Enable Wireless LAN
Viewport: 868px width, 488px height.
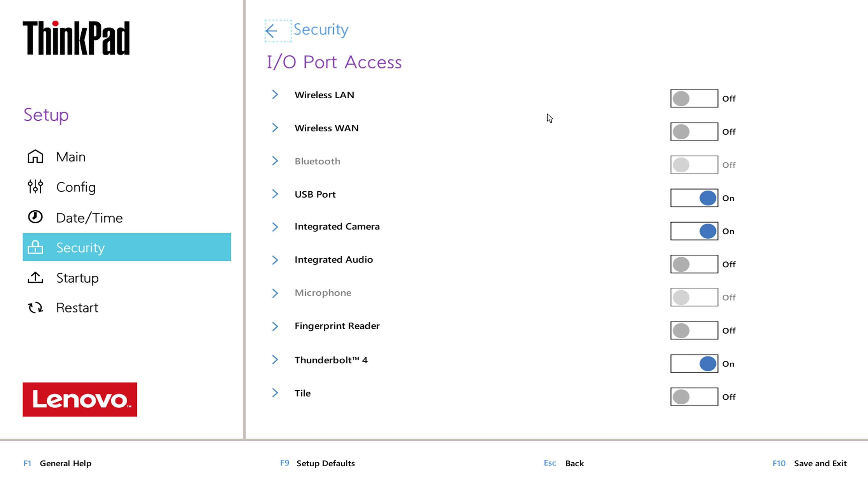(x=694, y=98)
